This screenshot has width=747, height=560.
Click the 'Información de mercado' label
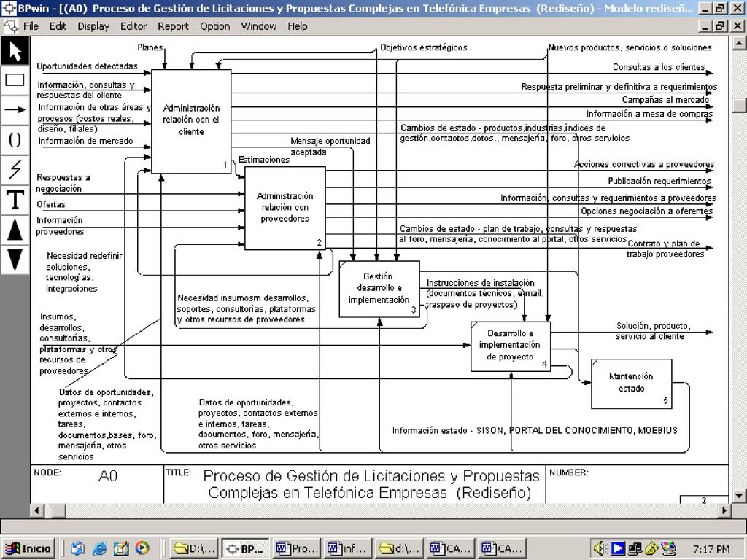point(85,141)
